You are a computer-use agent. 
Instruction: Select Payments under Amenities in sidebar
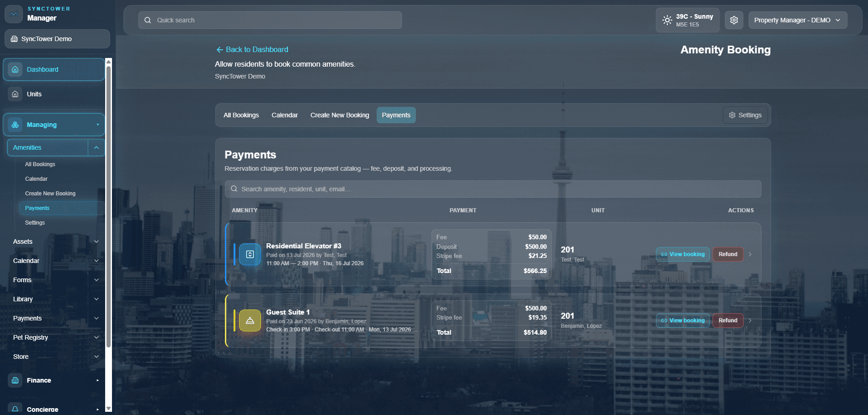coord(62,208)
